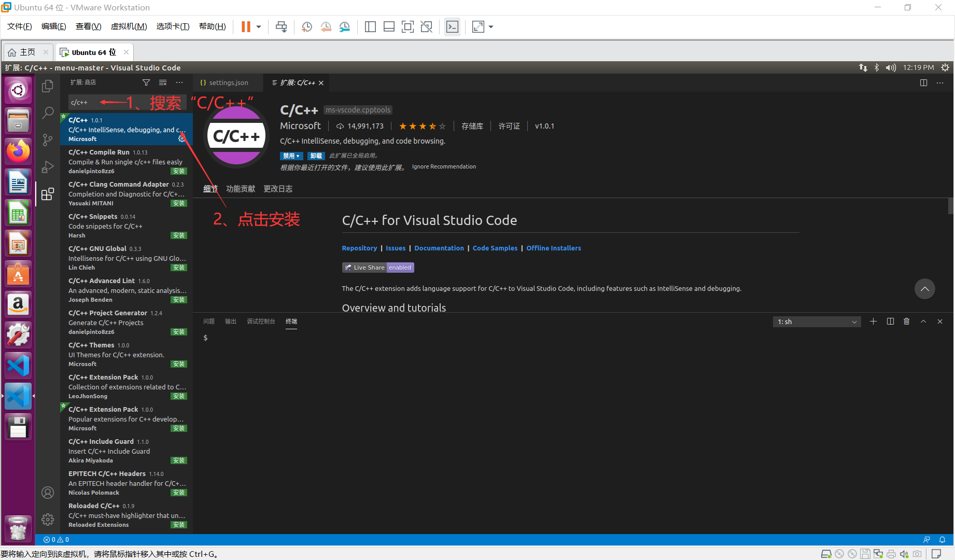Open the Offline Installers link
The image size is (955, 560).
tap(554, 248)
